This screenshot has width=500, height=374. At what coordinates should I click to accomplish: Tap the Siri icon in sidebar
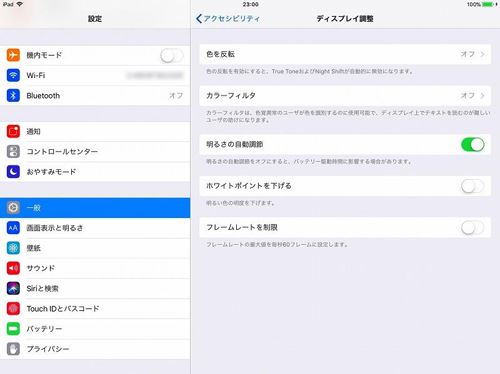13,288
